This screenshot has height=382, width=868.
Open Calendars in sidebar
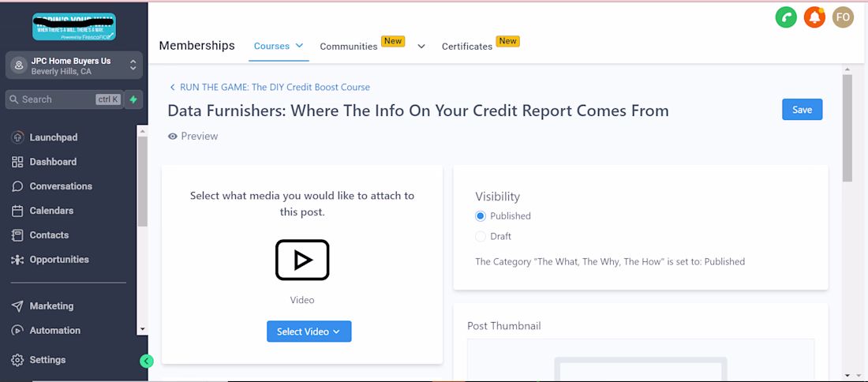51,211
